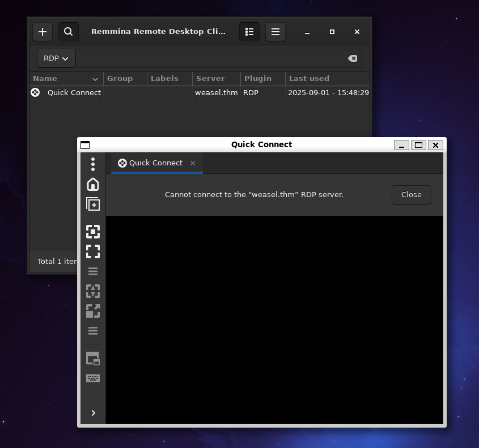
Task: Click the keyboard grab icon in sidebar
Action: click(93, 378)
